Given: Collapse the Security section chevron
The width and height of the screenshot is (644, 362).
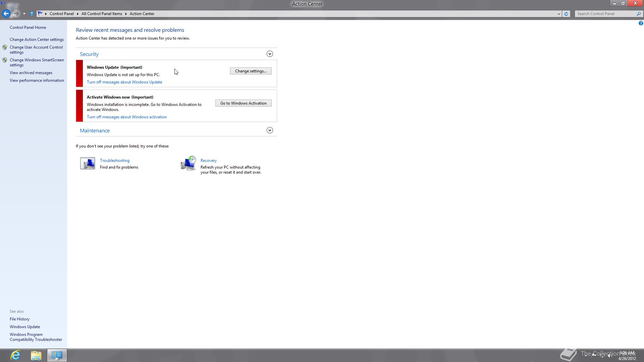Looking at the screenshot, I should (270, 54).
